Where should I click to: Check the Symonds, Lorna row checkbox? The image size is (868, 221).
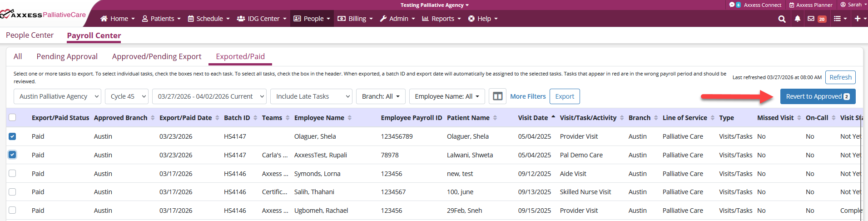(12, 174)
